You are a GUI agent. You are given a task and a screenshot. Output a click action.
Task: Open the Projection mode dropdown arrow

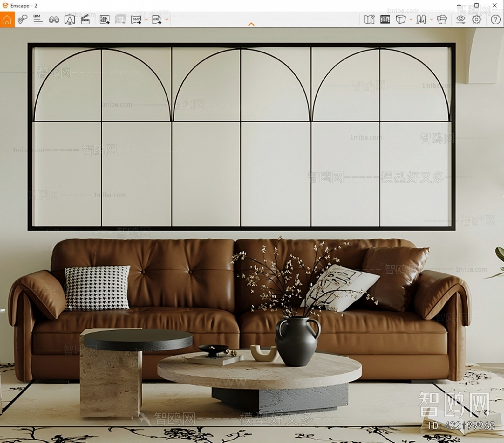(411, 20)
